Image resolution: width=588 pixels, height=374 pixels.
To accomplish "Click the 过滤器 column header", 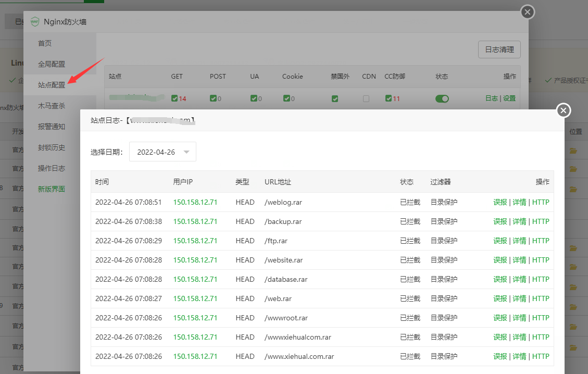I will pyautogui.click(x=440, y=182).
